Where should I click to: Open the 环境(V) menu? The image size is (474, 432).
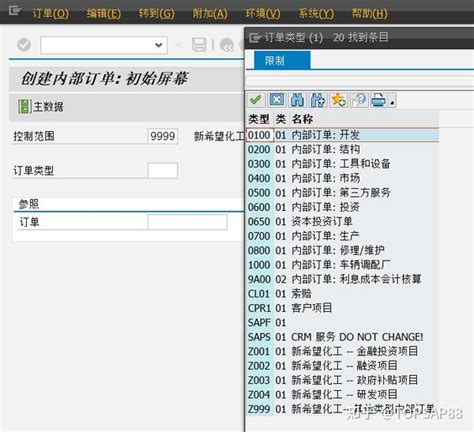263,14
